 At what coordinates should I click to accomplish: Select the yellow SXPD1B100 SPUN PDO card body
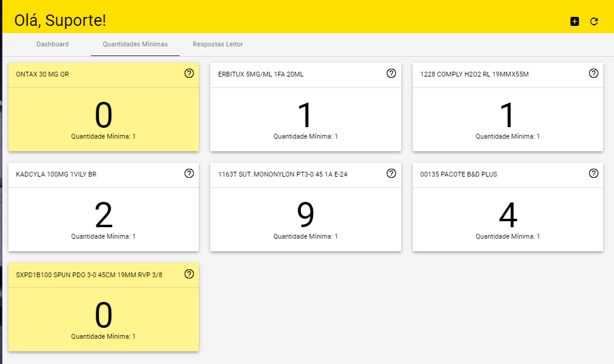click(x=103, y=318)
